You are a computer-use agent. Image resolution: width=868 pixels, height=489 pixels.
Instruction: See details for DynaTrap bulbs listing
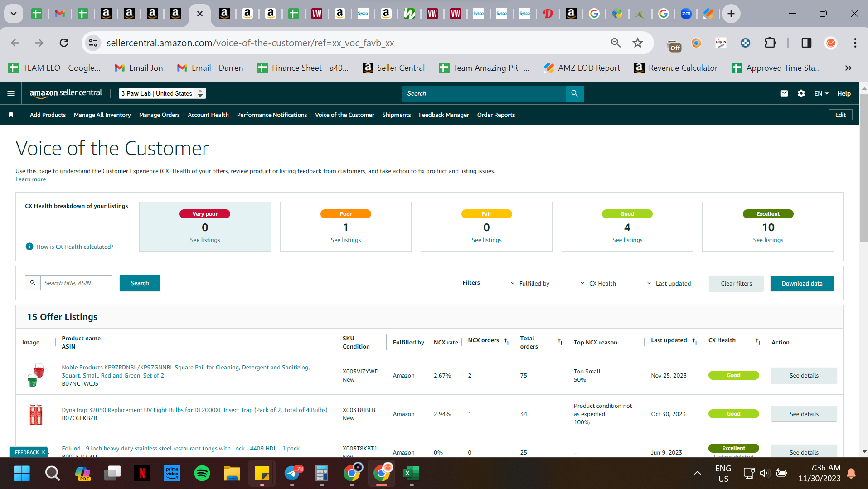(804, 414)
